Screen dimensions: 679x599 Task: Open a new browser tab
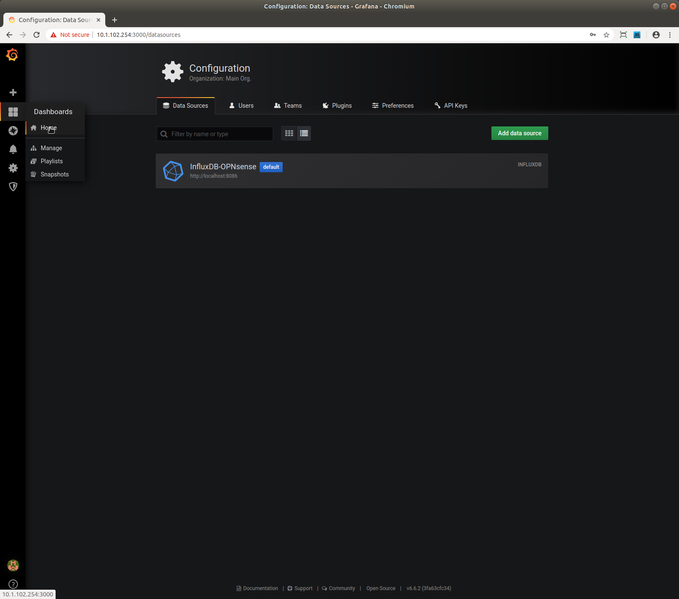click(x=114, y=20)
